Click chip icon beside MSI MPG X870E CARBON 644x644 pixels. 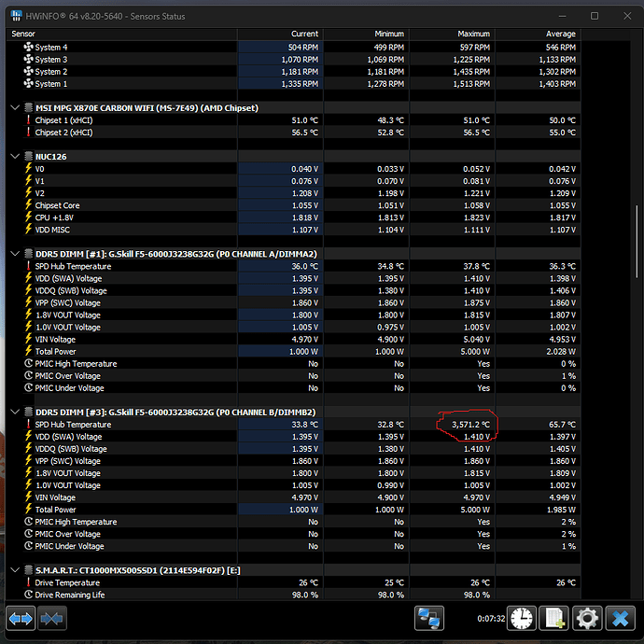pyautogui.click(x=28, y=107)
